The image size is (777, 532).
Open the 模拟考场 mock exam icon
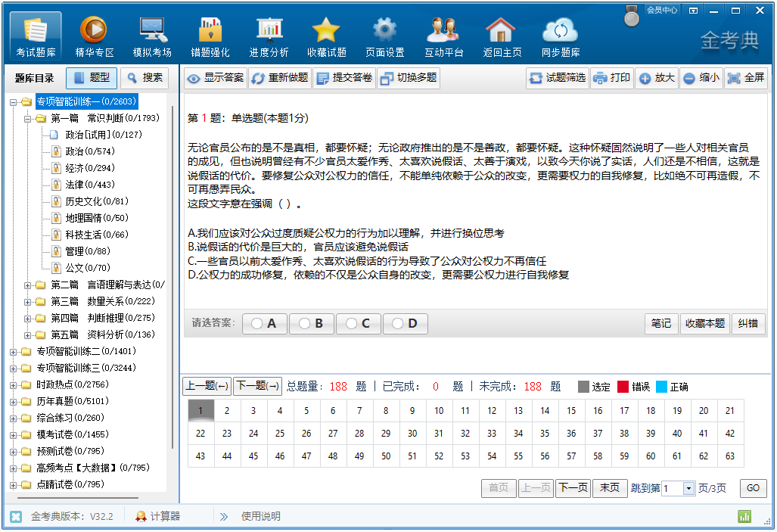(x=152, y=30)
